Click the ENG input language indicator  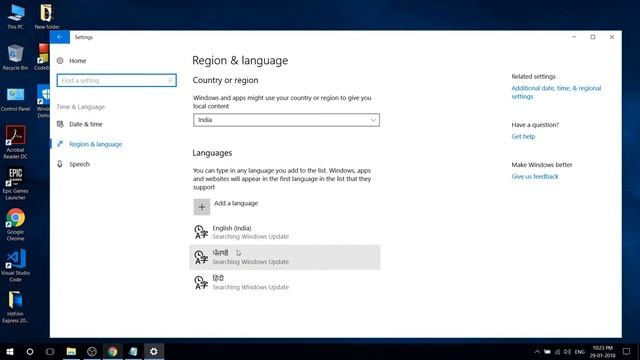point(580,352)
